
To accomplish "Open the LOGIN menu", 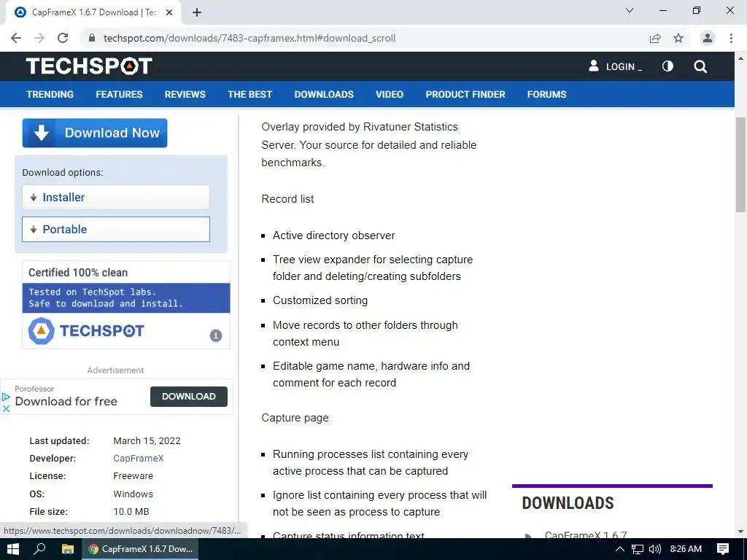I will click(x=615, y=66).
